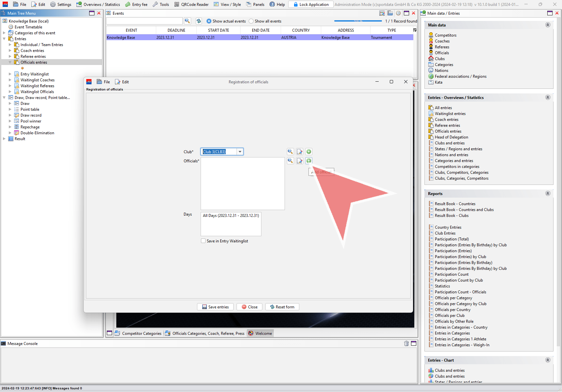Select the Show actual events radio button

point(209,21)
